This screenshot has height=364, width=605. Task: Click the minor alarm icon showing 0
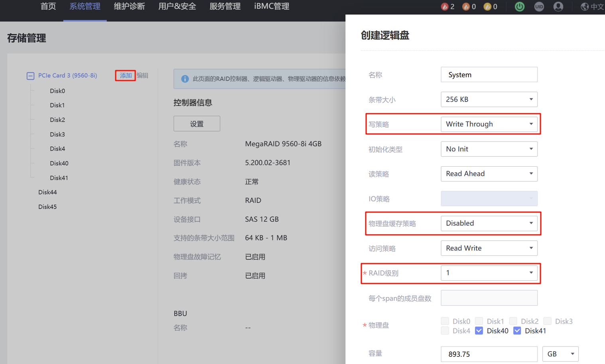click(487, 6)
